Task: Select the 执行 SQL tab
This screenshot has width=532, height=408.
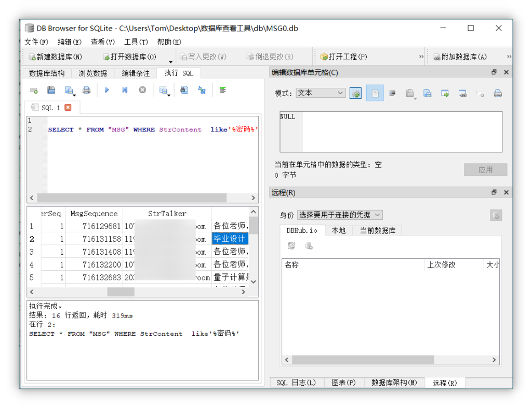Action: click(x=179, y=73)
